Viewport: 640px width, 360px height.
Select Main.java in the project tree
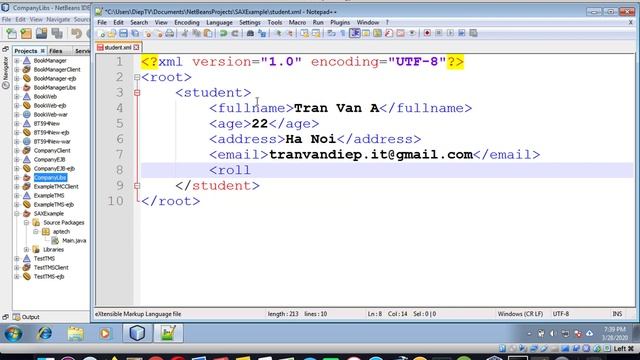[74, 240]
